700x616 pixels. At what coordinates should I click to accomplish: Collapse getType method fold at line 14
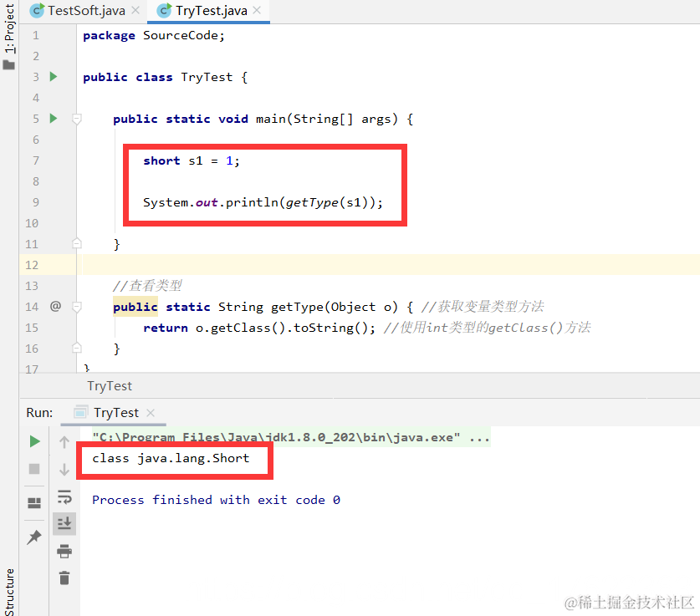(77, 307)
